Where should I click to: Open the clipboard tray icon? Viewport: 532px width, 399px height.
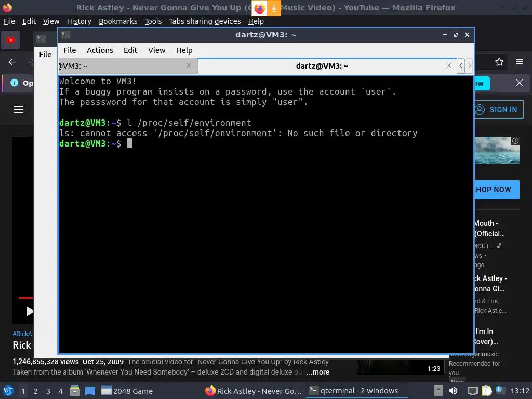click(486, 391)
